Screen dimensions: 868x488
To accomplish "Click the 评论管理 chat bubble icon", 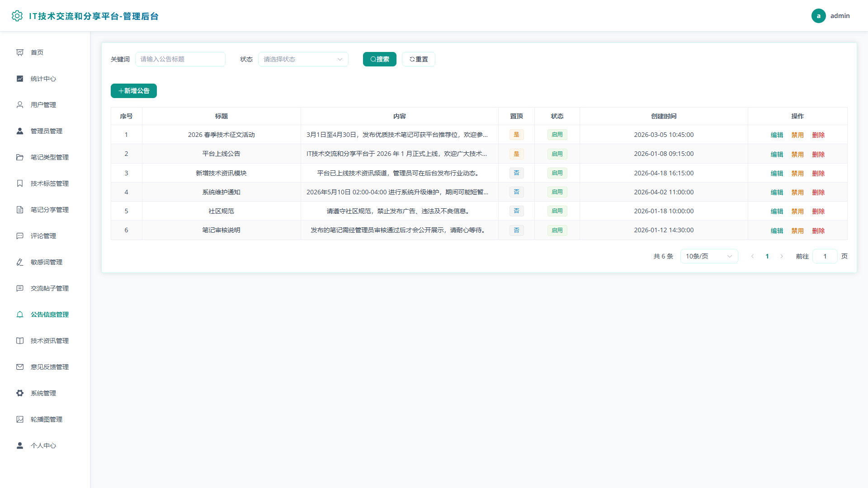I will (x=20, y=236).
